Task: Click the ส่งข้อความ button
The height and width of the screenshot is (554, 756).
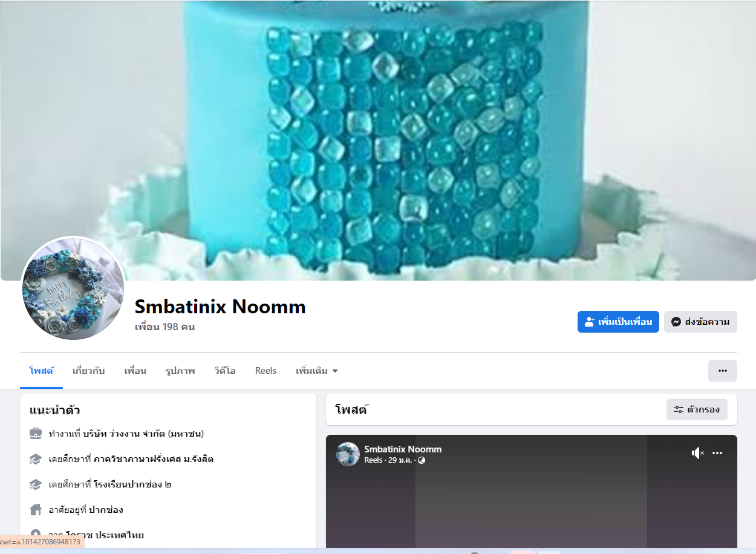Action: pyautogui.click(x=700, y=322)
